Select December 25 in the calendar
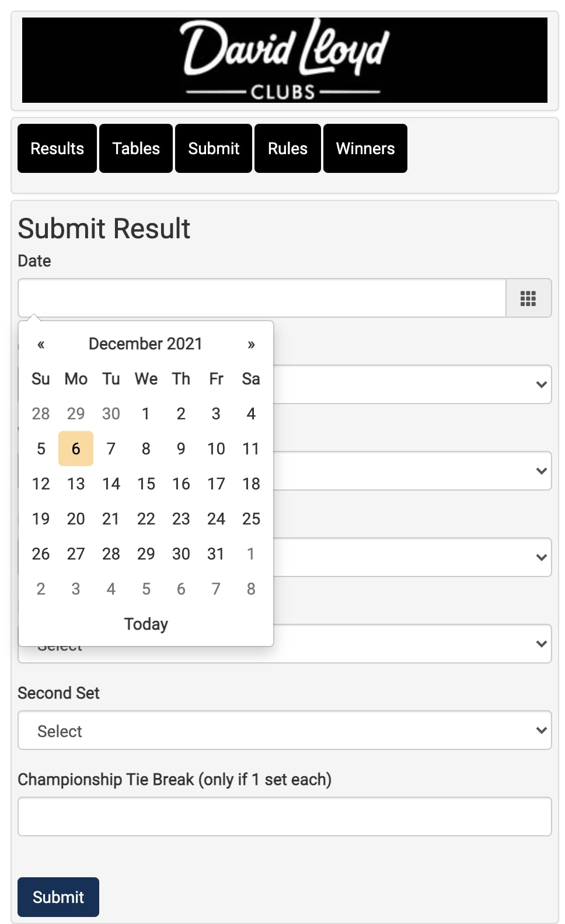 pyautogui.click(x=251, y=519)
